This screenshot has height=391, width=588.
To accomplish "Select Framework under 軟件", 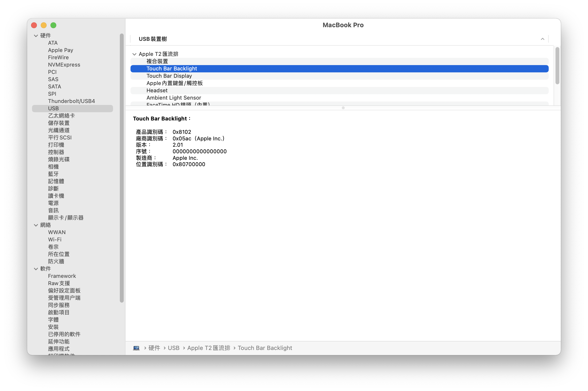I will 62,276.
